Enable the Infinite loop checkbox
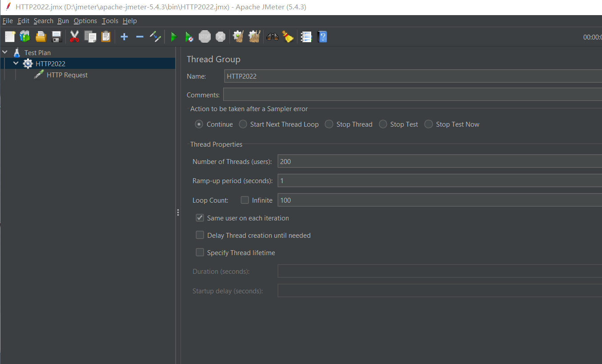The image size is (602, 364). pos(245,200)
